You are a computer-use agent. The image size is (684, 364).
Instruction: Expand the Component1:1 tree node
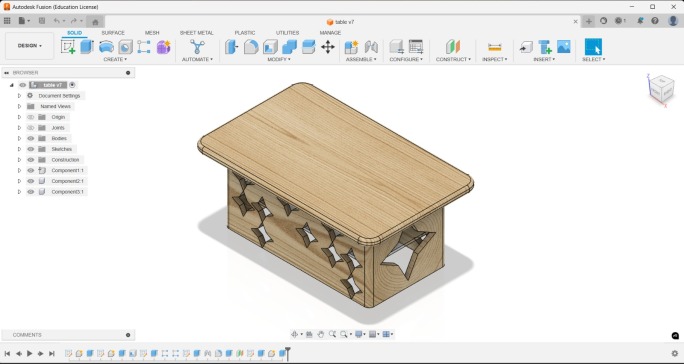click(19, 171)
